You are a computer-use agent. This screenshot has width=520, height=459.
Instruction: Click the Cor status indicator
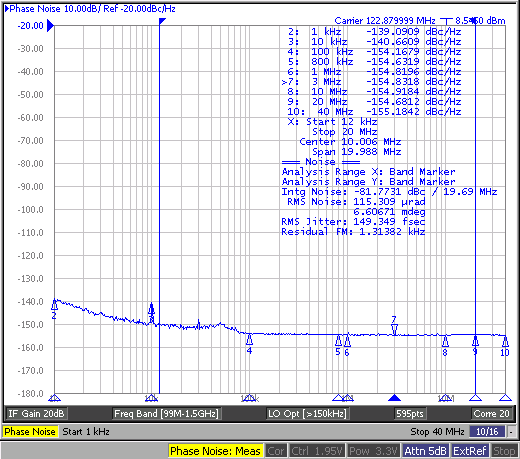pyautogui.click(x=276, y=451)
